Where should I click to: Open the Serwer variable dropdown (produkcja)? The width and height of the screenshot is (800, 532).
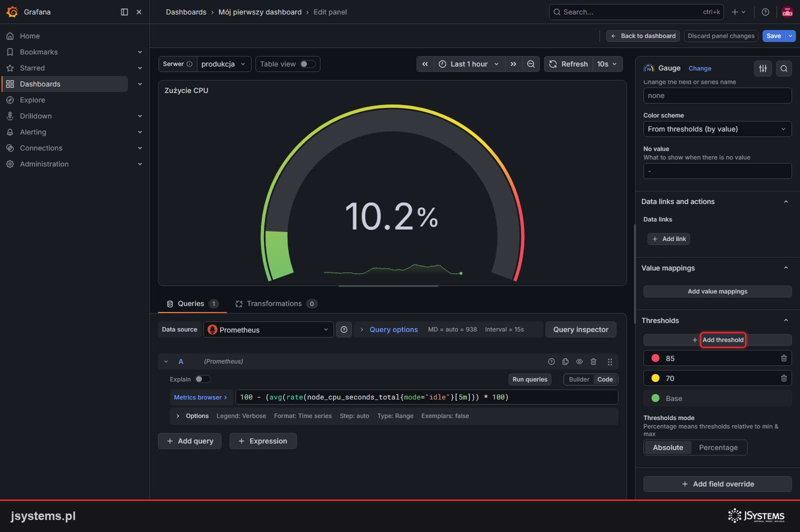coord(223,64)
